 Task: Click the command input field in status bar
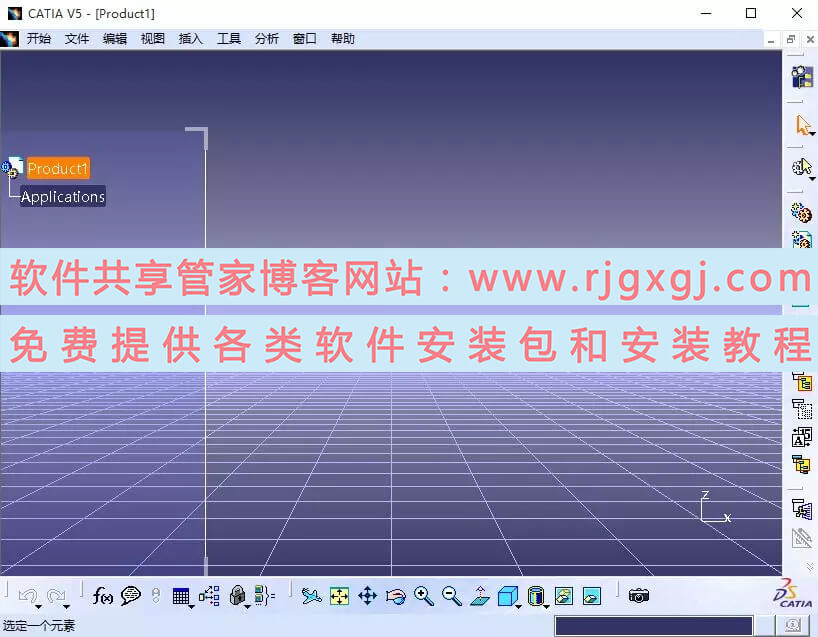point(654,626)
